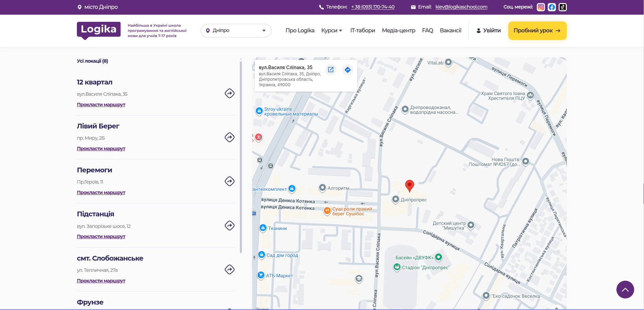Open Вакансії menu item

tap(451, 31)
